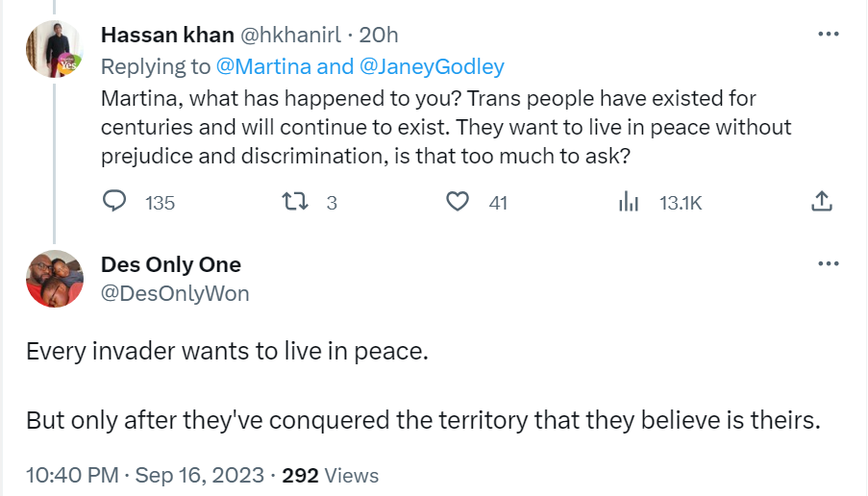
Task: Click the Des Only One display name
Action: 170,264
